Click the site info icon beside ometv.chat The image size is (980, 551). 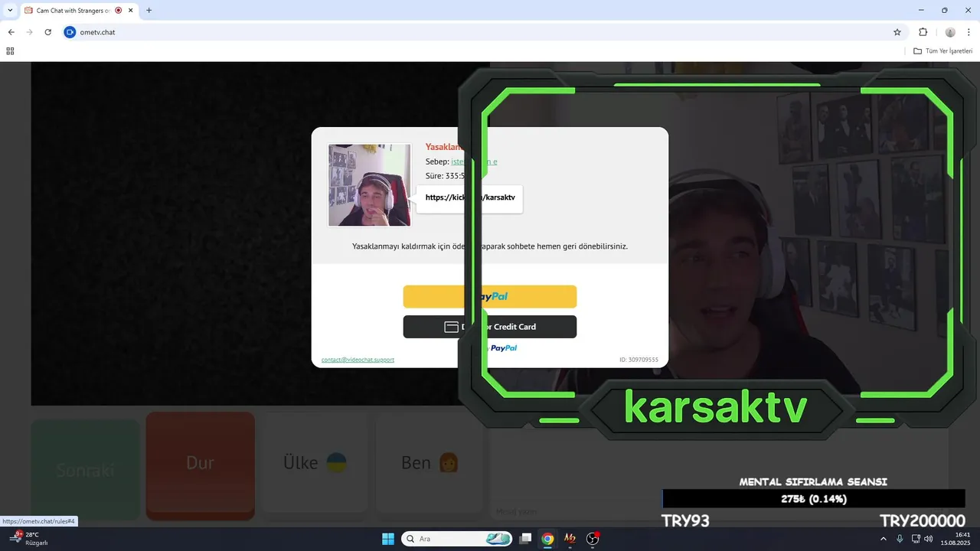pos(70,32)
